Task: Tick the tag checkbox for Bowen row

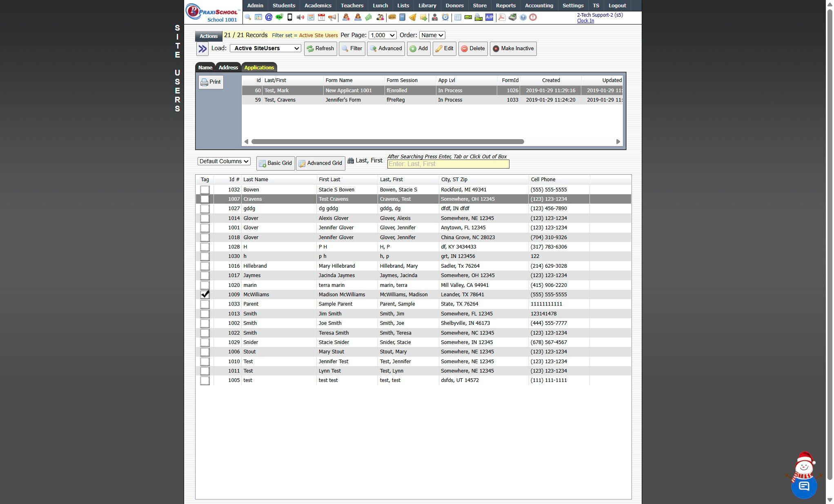Action: click(205, 190)
